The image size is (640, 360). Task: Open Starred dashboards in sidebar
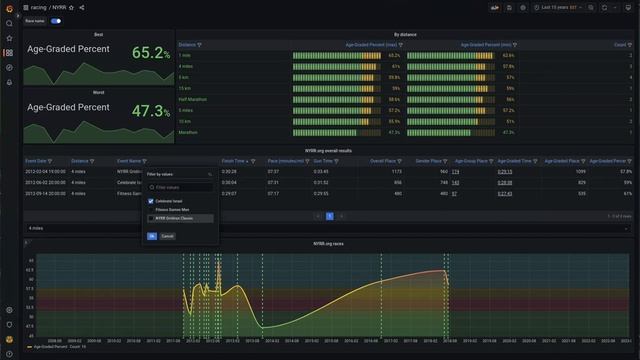point(9,38)
